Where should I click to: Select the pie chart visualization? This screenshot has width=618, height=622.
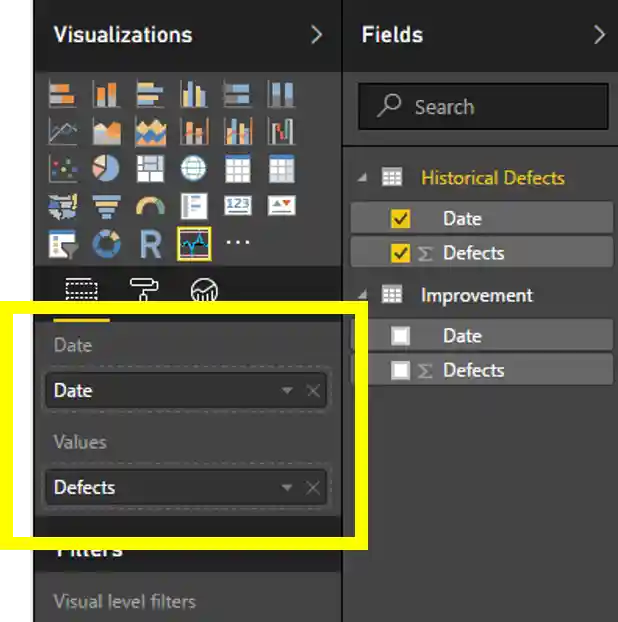pos(106,168)
